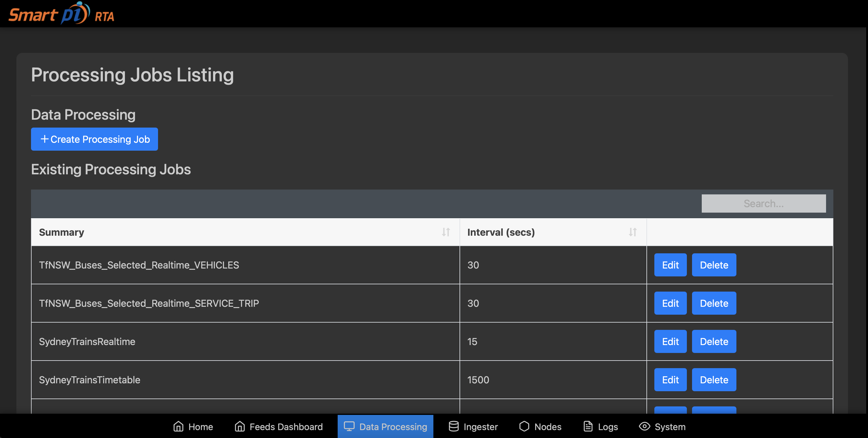Click the Create Processing Job button
868x438 pixels.
point(94,139)
